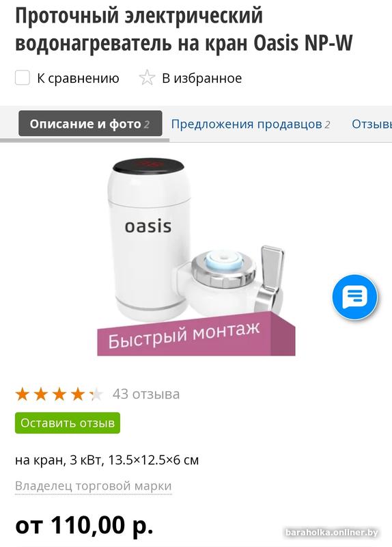
Task: Click the Оставить отзыв button
Action: [x=68, y=423]
